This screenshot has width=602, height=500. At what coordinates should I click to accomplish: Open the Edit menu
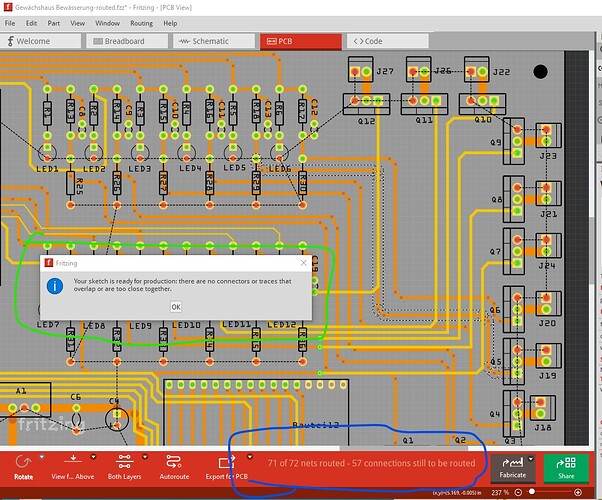[x=31, y=23]
